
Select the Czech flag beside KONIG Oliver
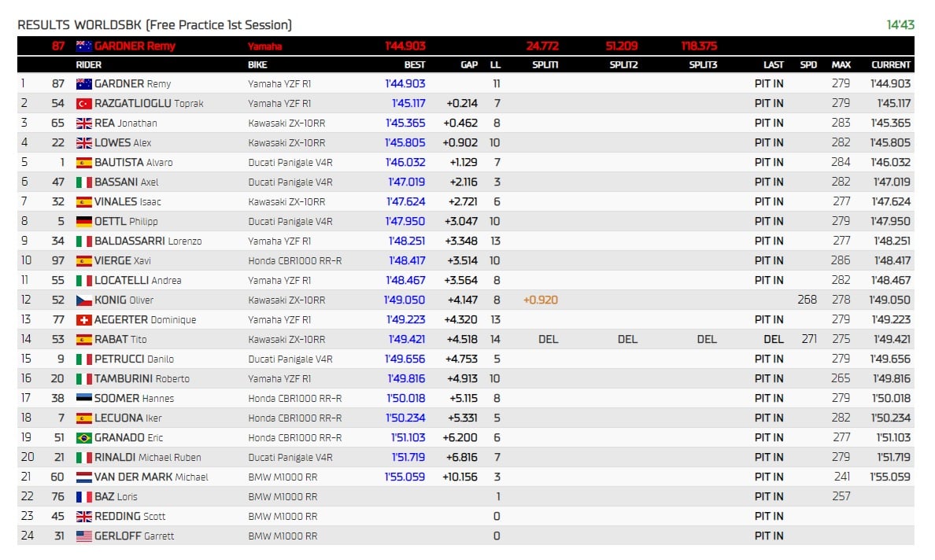tap(84, 300)
